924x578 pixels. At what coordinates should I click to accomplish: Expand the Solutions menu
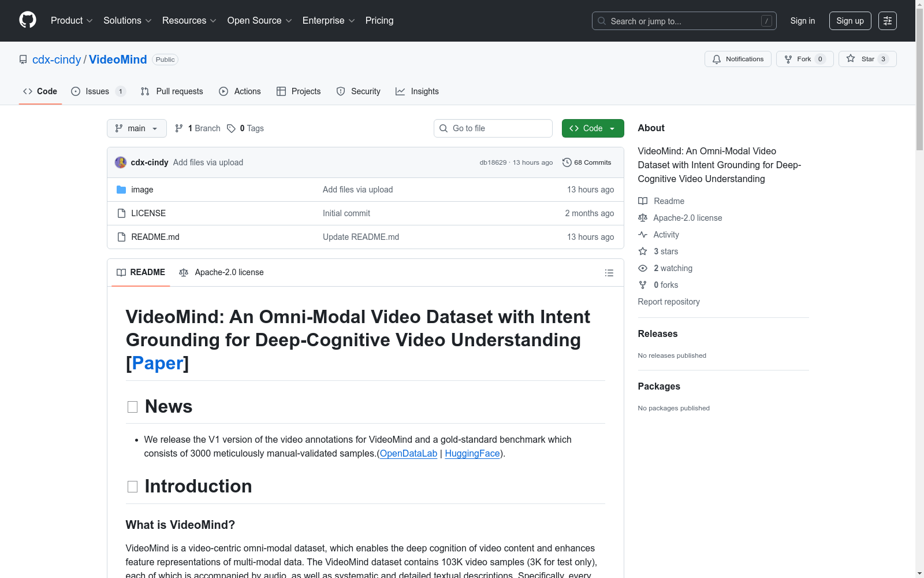128,20
